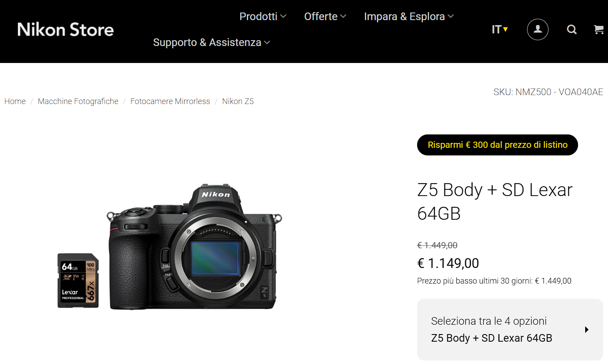608x364 pixels.
Task: Open Impara & Esplora menu
Action: 409,17
